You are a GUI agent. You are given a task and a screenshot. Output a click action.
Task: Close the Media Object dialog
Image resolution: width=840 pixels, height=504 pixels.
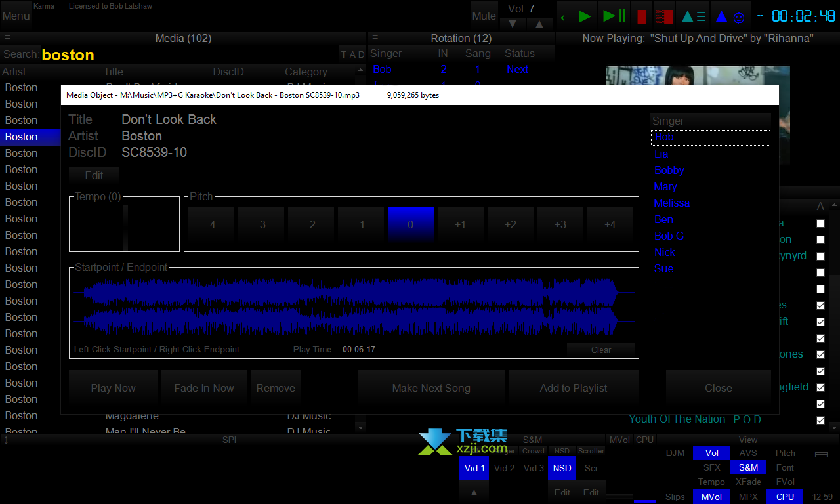[719, 388]
